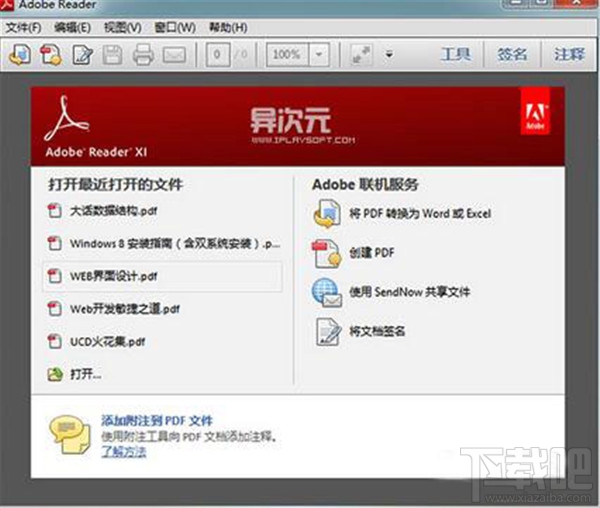
Task: Click the email envelope toolbar icon
Action: 174,55
